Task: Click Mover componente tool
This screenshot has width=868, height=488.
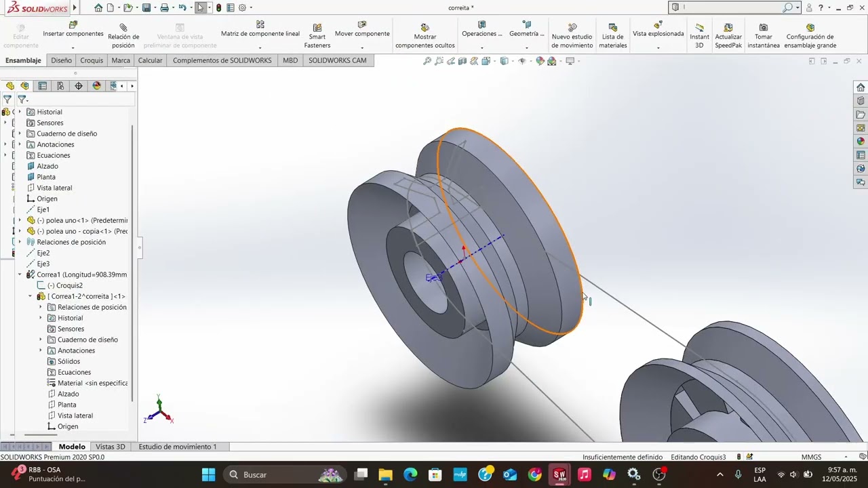Action: point(362,29)
